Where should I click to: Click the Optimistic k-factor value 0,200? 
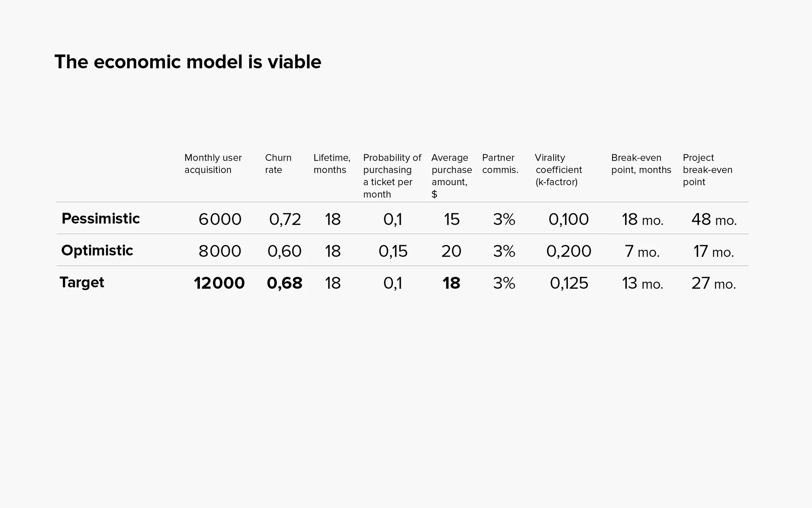568,251
